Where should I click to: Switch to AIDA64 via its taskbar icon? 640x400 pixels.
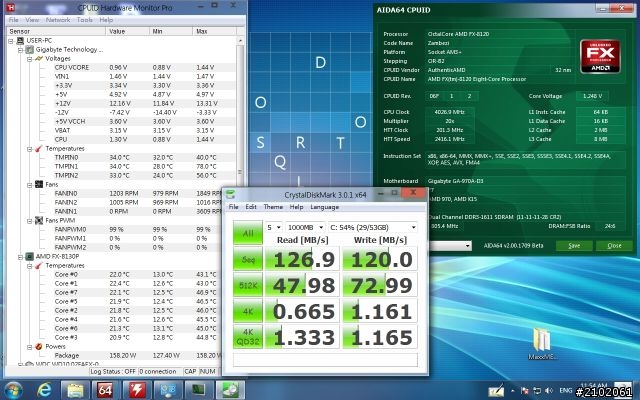(x=105, y=391)
